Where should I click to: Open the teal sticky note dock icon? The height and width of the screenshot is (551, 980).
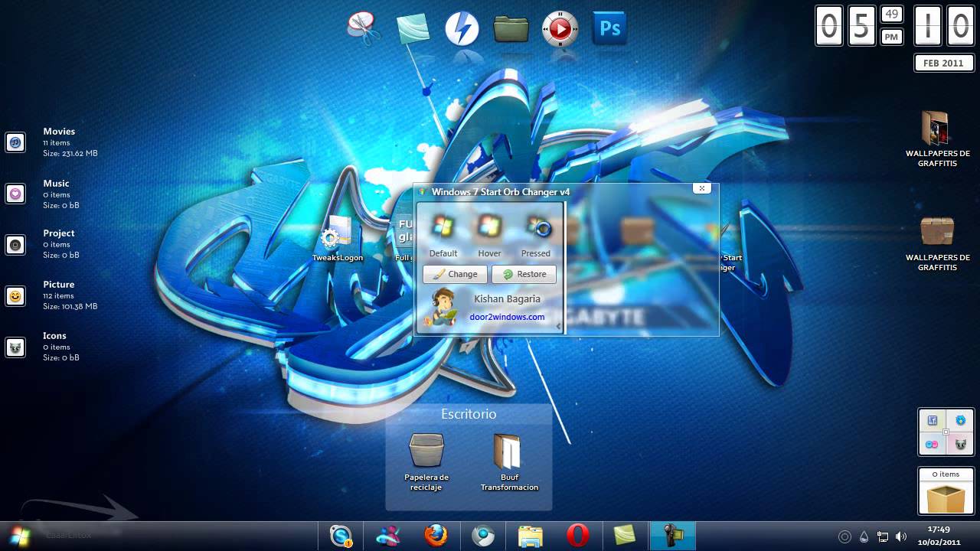(x=413, y=31)
